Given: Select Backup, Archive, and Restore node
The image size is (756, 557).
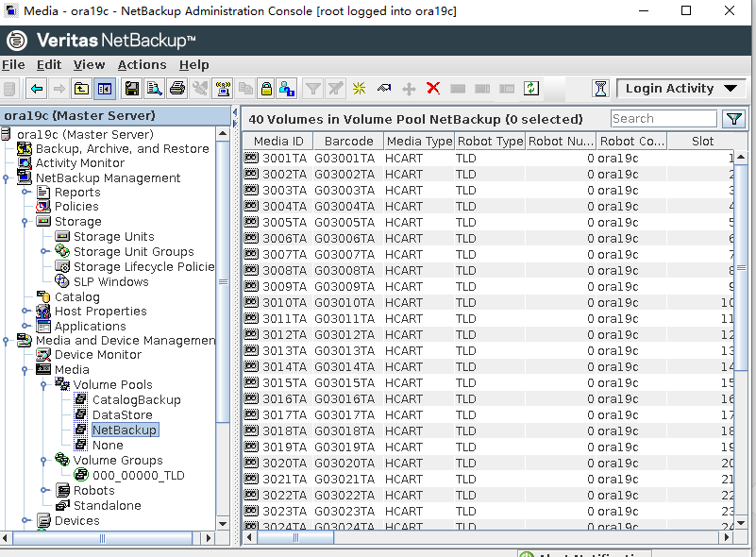Looking at the screenshot, I should click(x=123, y=148).
